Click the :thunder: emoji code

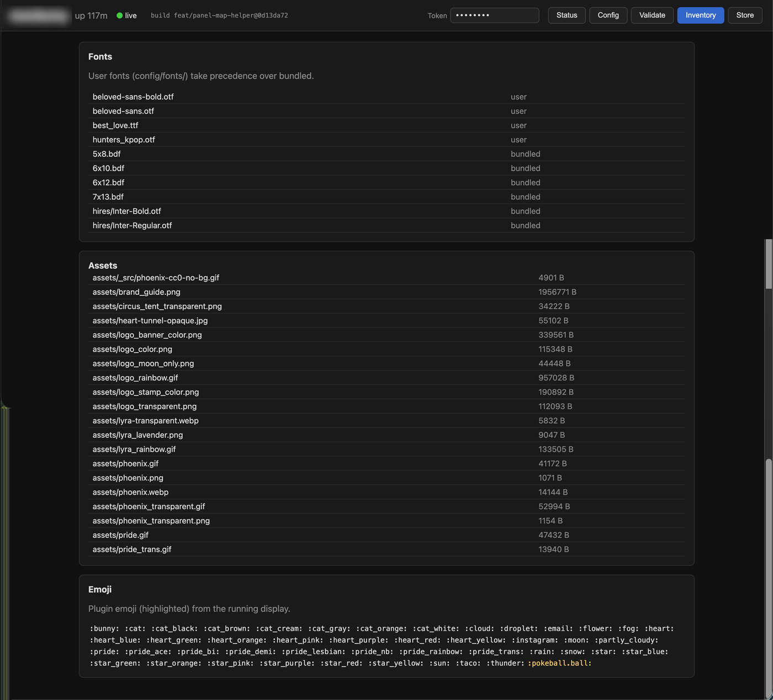pyautogui.click(x=505, y=664)
